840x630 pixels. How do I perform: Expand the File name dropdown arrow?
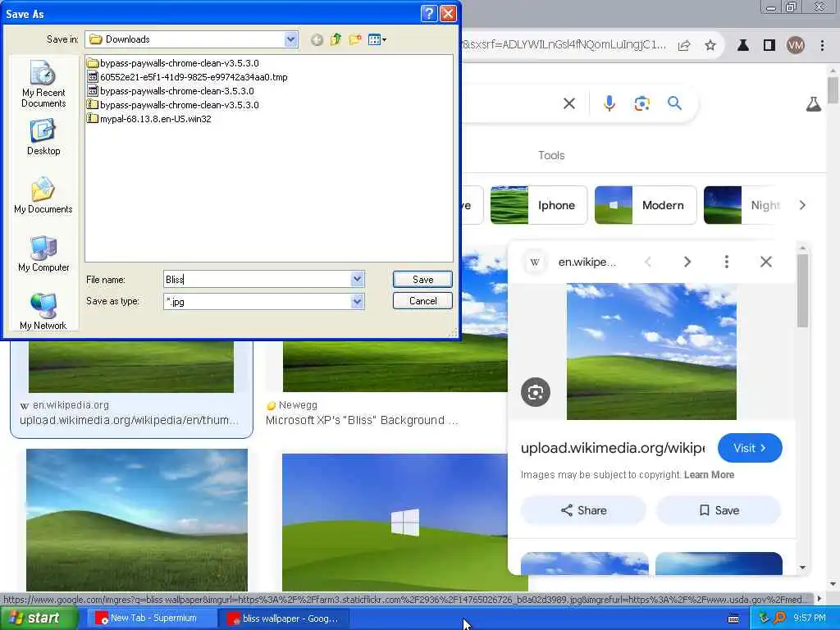click(358, 279)
